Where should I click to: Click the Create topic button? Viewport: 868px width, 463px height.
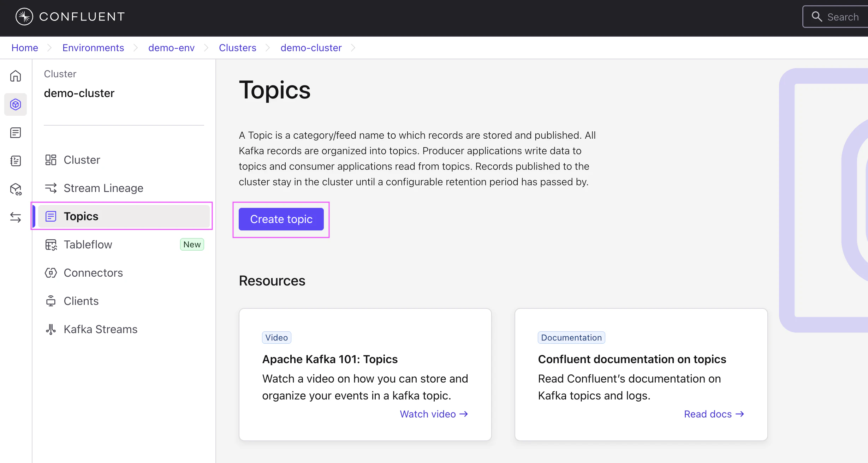pos(281,219)
